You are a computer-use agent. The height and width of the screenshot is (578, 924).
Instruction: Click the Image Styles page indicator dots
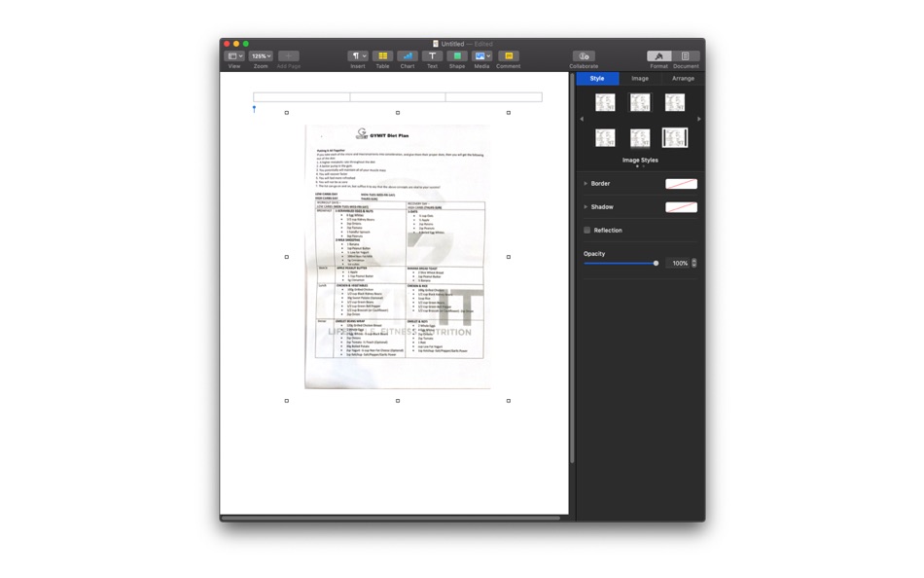click(x=640, y=166)
